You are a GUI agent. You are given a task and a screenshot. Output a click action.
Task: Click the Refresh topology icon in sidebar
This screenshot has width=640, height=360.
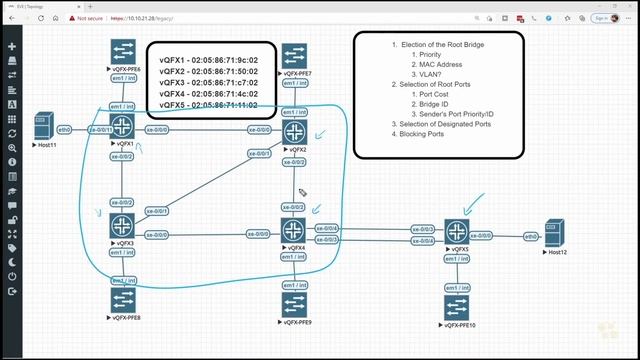[x=12, y=133]
